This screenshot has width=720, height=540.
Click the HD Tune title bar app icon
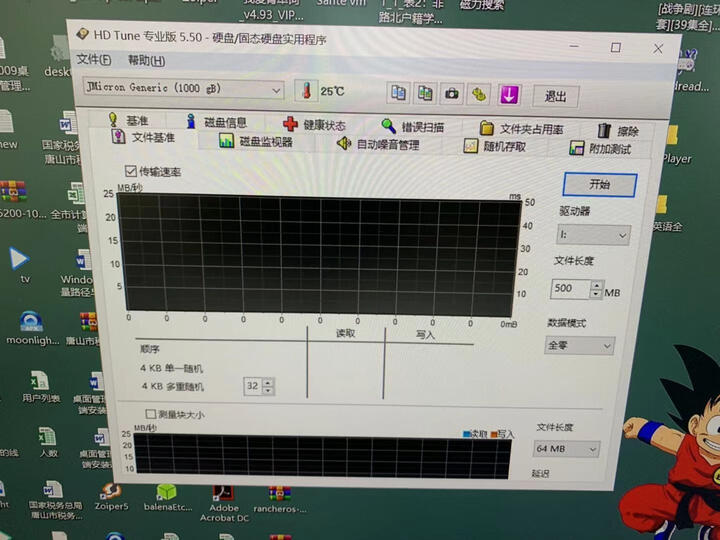pyautogui.click(x=82, y=34)
